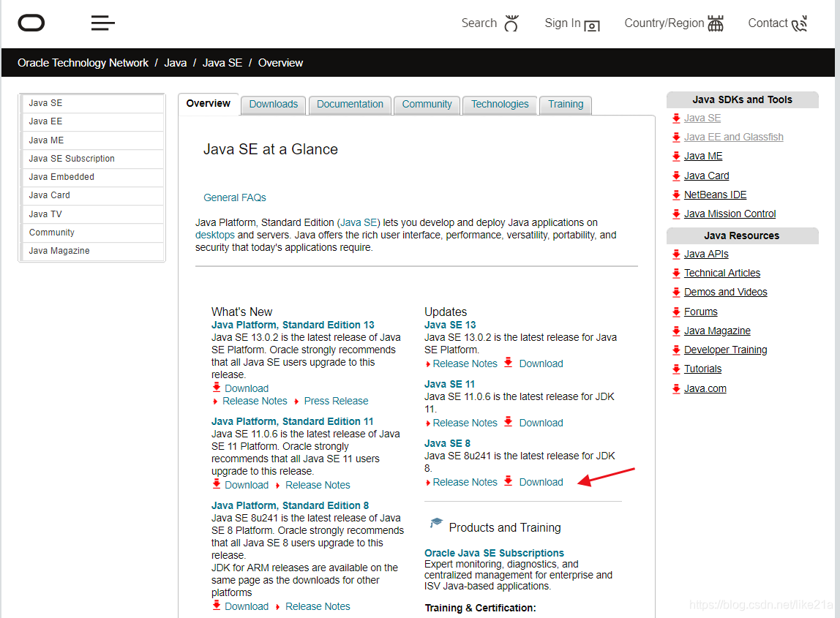The image size is (840, 618).
Task: Open the hamburger menu icon
Action: (x=103, y=23)
